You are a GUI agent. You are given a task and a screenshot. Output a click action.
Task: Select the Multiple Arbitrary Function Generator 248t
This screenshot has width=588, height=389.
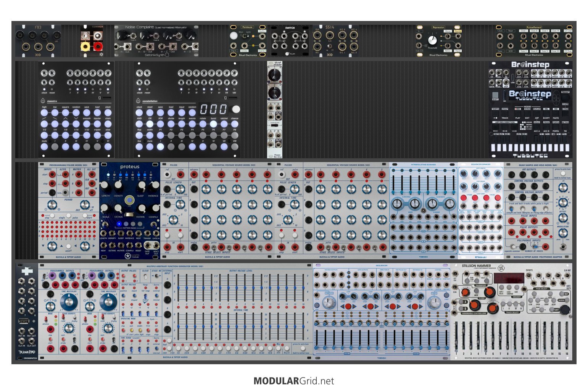coord(176,312)
